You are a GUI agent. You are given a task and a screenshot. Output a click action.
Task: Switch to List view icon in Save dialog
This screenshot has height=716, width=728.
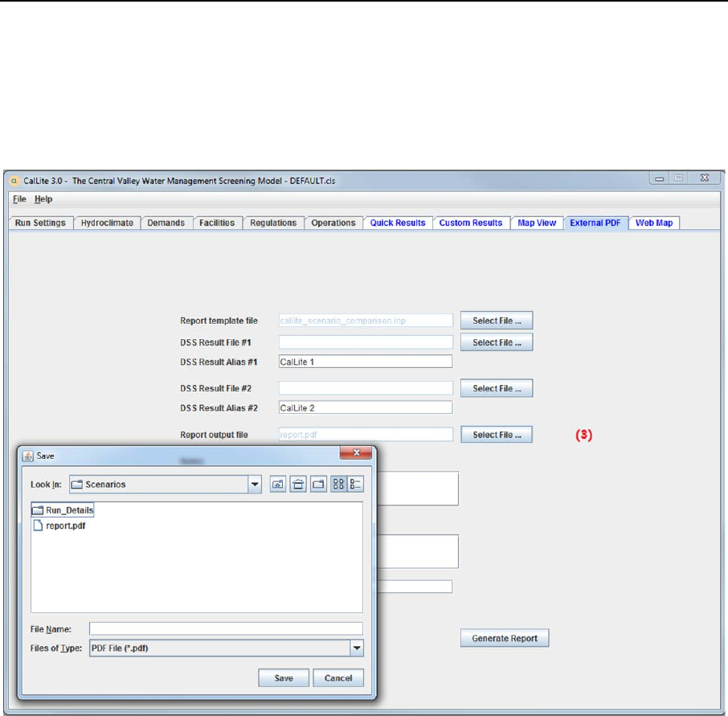tap(338, 485)
